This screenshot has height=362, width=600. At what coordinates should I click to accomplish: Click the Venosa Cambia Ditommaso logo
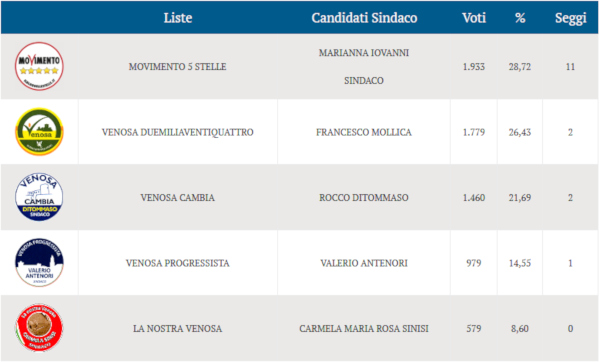tap(39, 197)
